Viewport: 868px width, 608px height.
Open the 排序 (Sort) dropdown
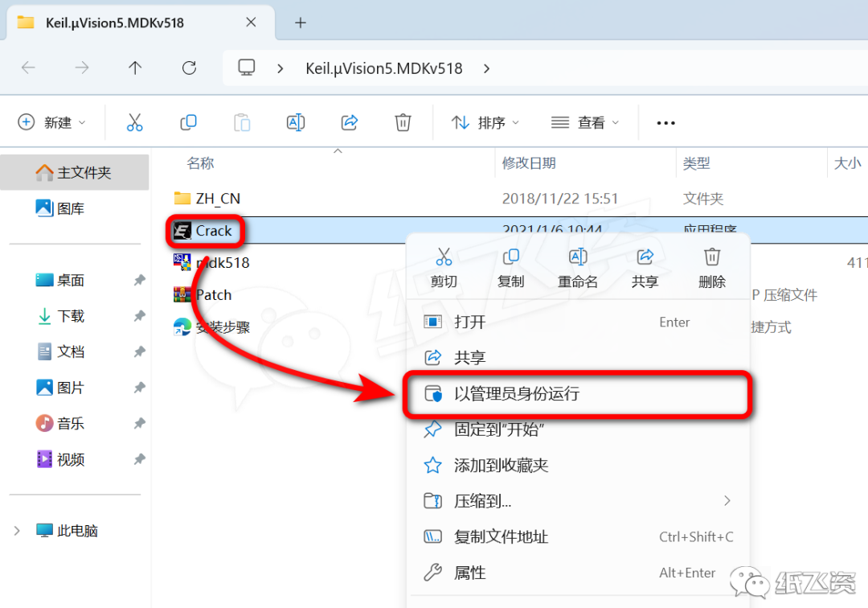[485, 122]
